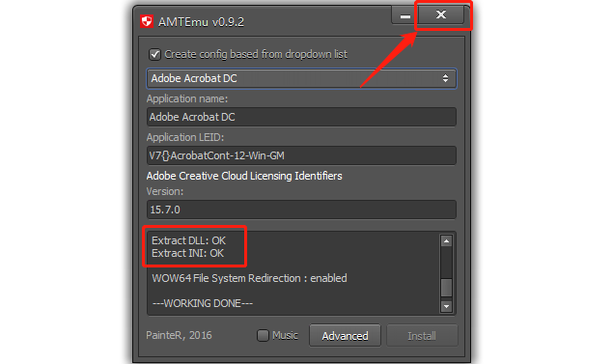Click the Extract DLL: OK log line

click(x=189, y=240)
